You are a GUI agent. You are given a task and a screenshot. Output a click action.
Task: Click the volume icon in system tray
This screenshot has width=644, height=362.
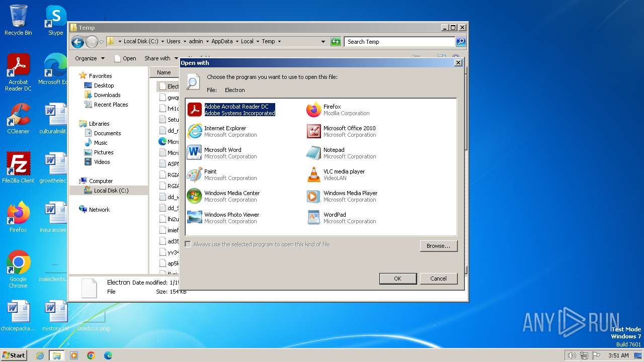tap(572, 355)
